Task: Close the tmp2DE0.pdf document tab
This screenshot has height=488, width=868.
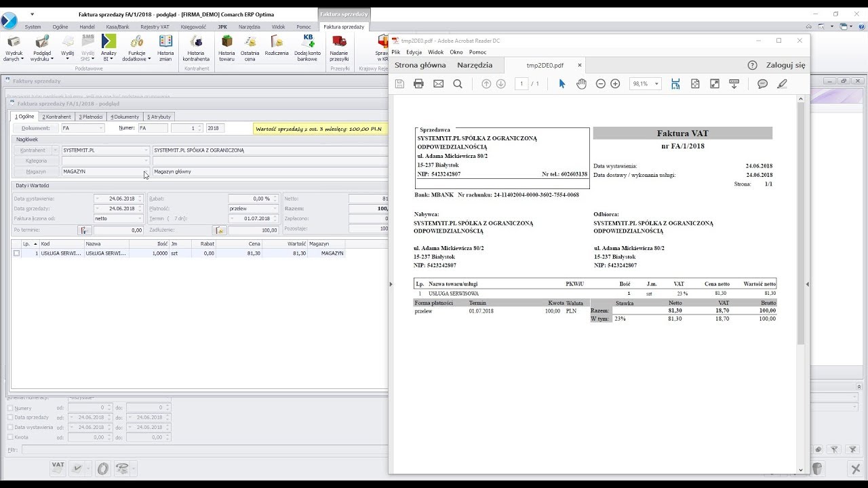Action: [x=580, y=65]
